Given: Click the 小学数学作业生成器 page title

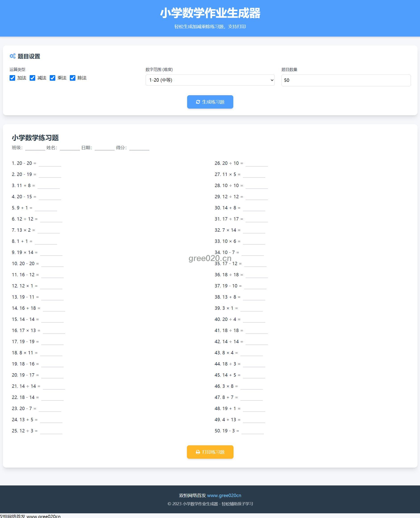Looking at the screenshot, I should [210, 13].
